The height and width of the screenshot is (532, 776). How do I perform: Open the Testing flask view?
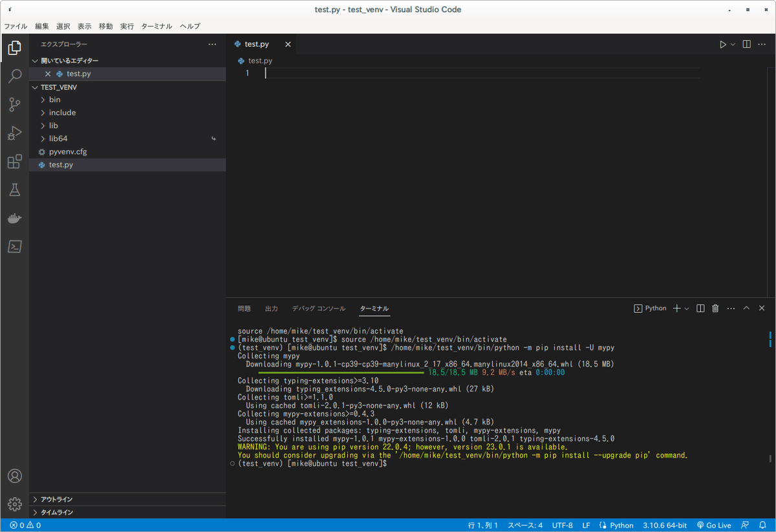pos(14,189)
